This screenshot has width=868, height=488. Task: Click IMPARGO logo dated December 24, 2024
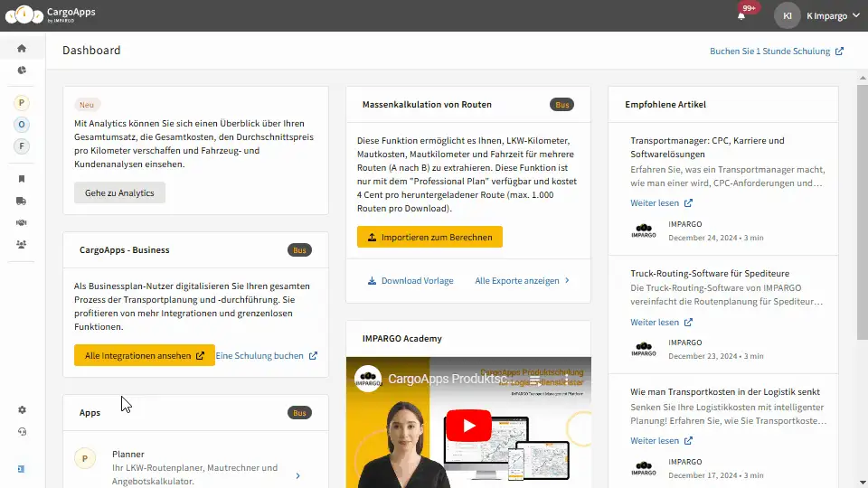[644, 230]
